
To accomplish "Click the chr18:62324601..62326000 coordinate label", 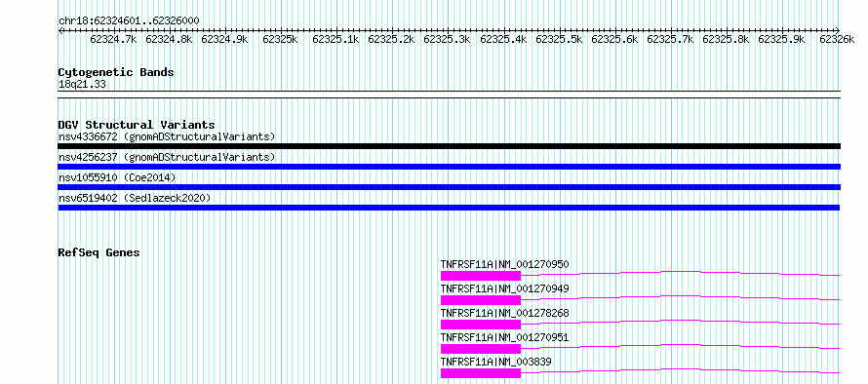I will click(129, 21).
